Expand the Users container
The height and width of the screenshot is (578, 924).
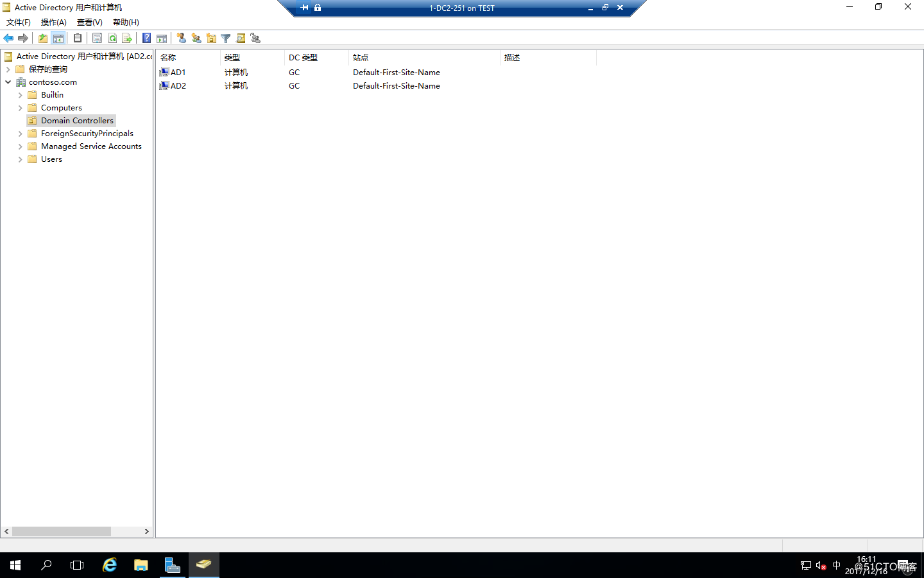[x=20, y=159]
